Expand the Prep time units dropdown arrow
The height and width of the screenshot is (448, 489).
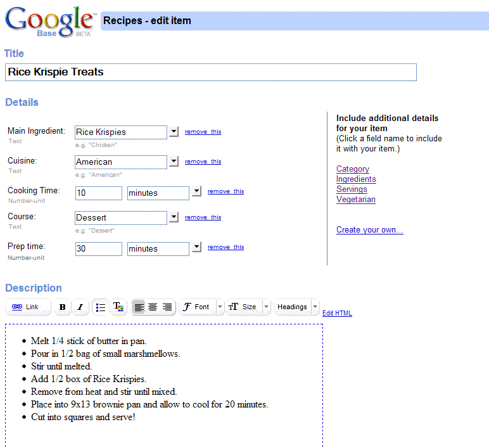coord(196,246)
